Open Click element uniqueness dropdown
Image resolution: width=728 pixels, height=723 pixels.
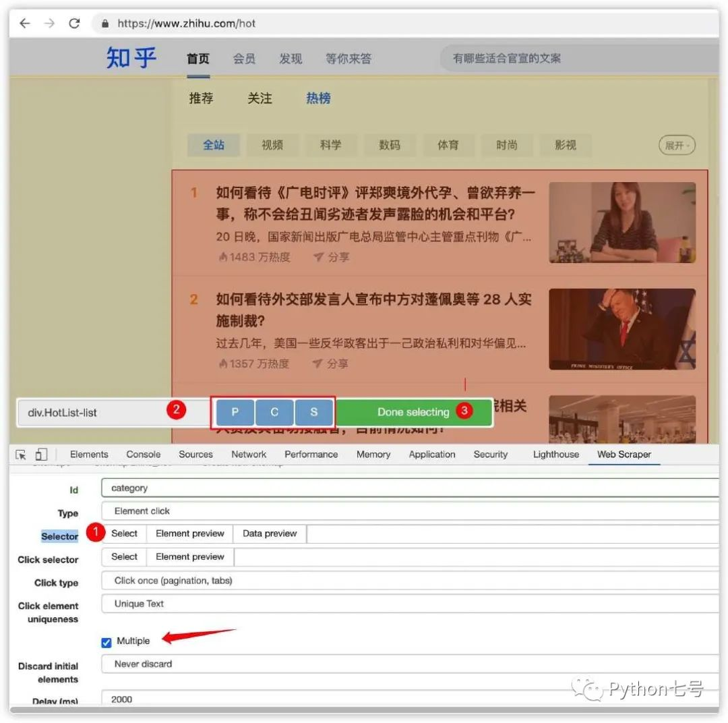tap(410, 604)
